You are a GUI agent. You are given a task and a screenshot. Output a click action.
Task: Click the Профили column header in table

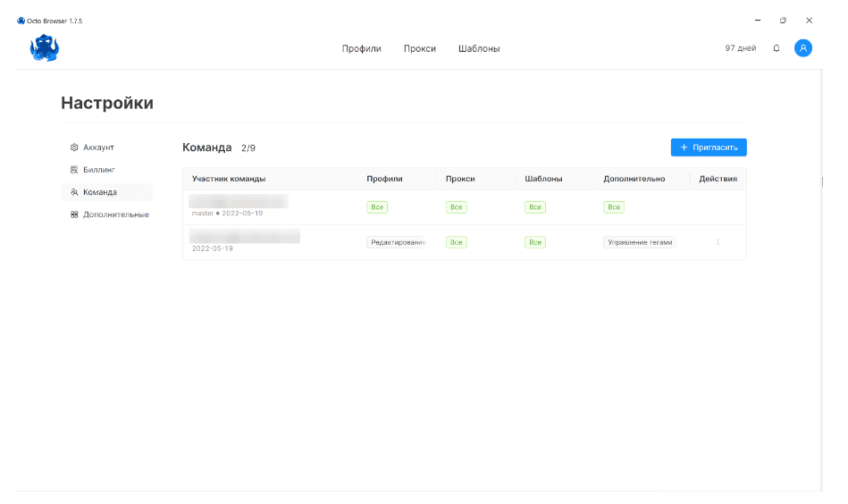384,179
